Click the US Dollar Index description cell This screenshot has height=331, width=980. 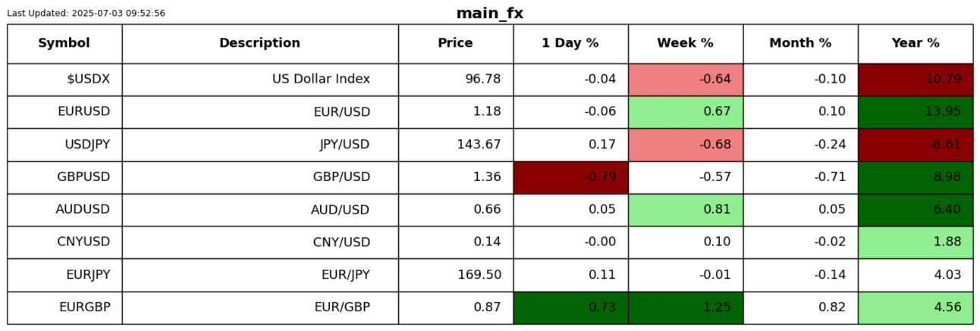pos(259,80)
